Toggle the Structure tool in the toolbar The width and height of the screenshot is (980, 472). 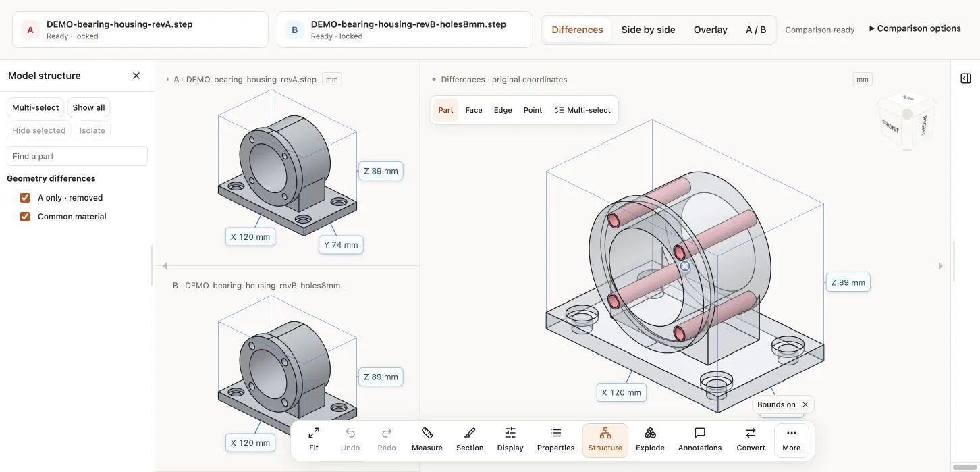[x=605, y=440]
